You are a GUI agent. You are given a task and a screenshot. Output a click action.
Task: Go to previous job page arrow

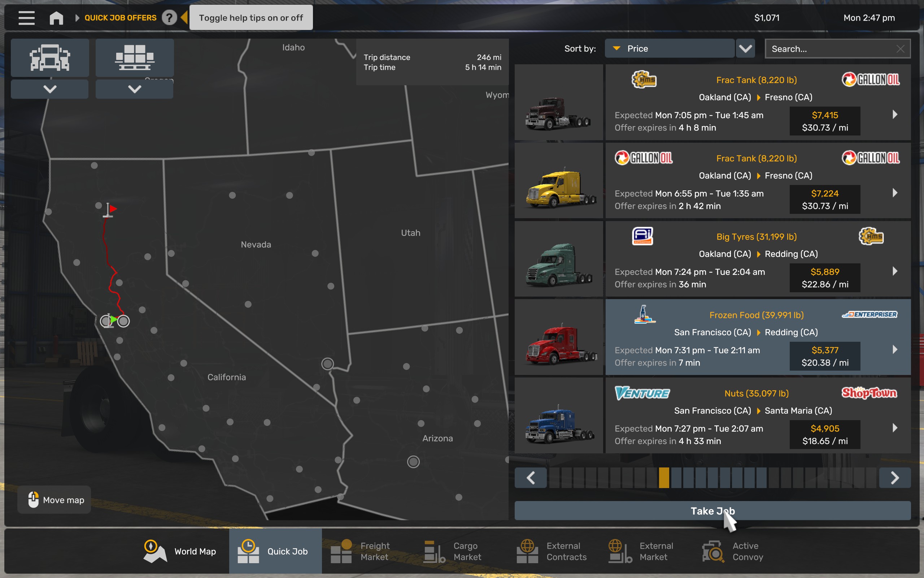530,478
